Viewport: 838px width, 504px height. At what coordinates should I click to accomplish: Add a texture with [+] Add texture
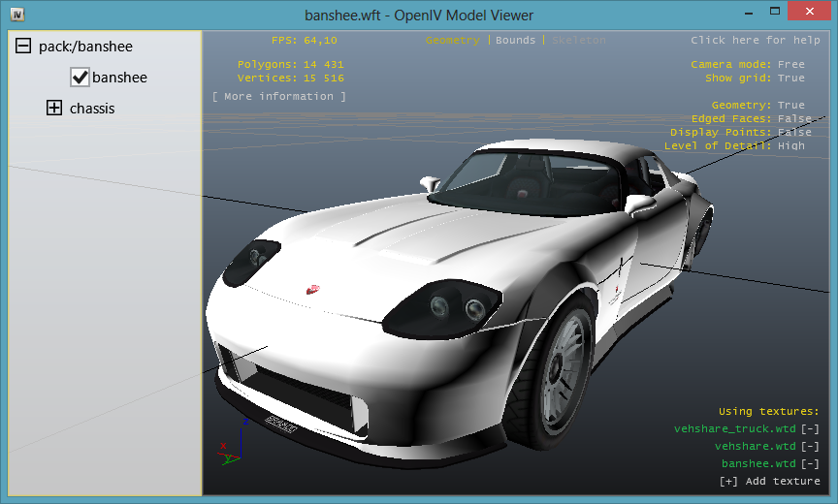769,482
